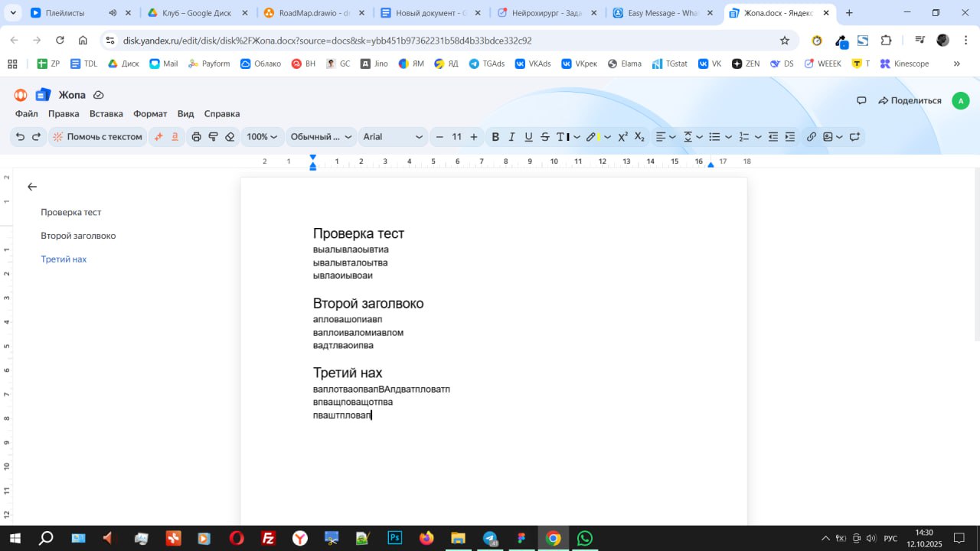Toggle italic formatting
This screenshot has width=980, height=551.
click(512, 137)
